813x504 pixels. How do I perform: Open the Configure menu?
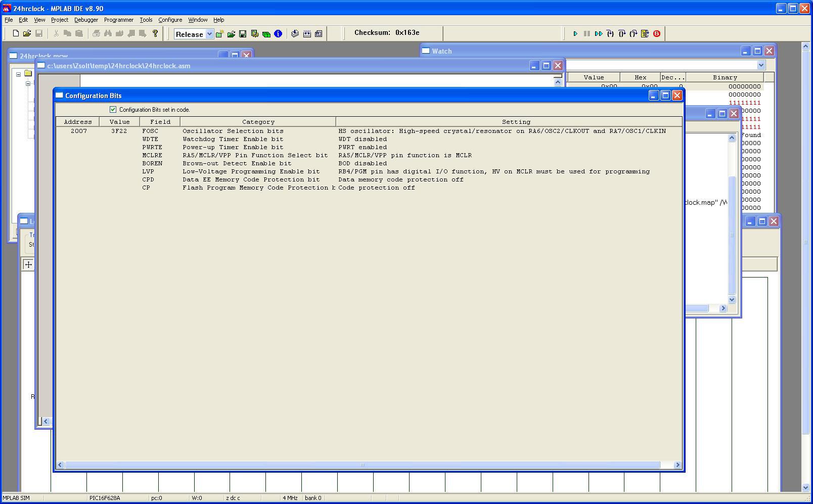(x=170, y=20)
